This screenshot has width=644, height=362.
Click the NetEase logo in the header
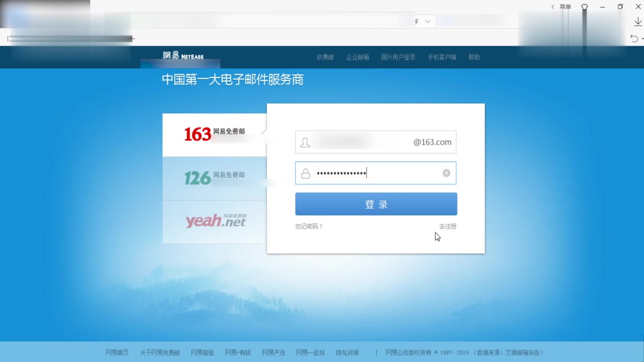(183, 55)
